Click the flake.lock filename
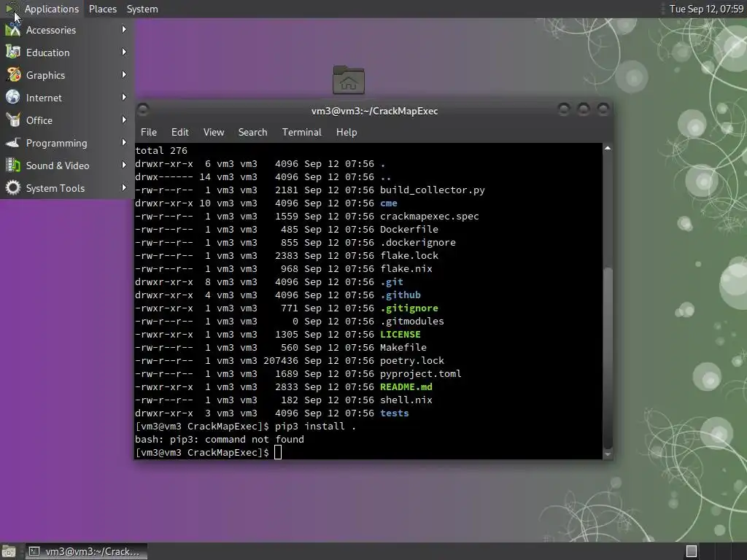 point(409,256)
